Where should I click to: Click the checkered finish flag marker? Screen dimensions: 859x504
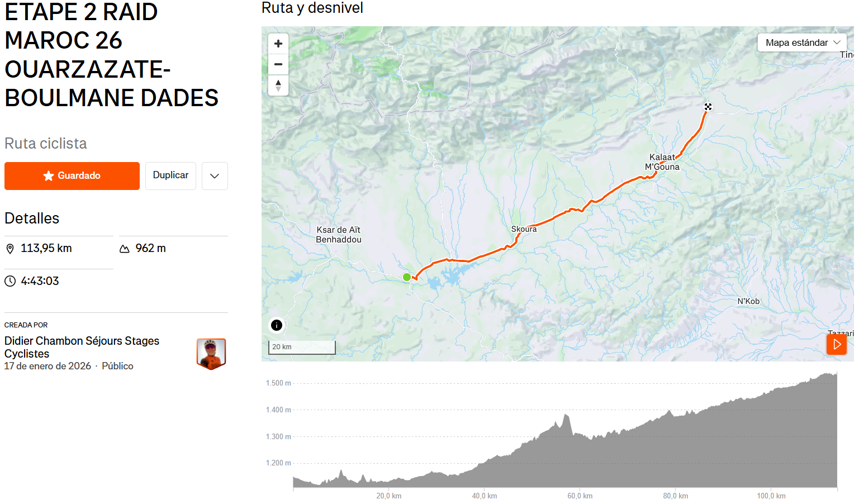tap(708, 107)
